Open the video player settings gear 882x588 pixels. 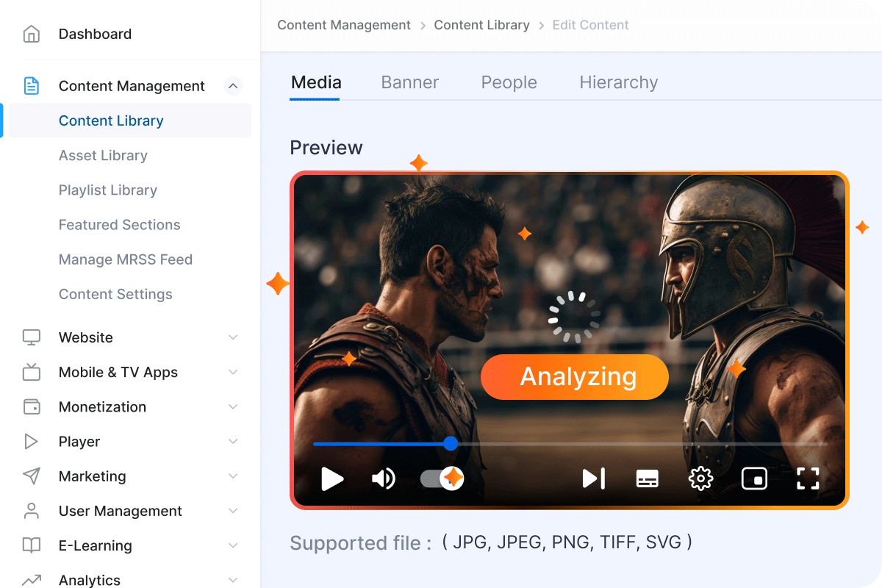700,478
